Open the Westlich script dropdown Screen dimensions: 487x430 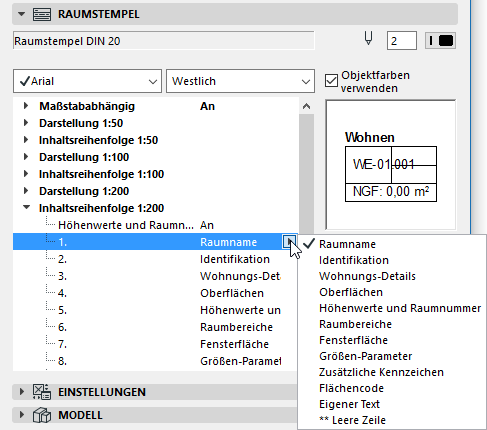coord(240,81)
